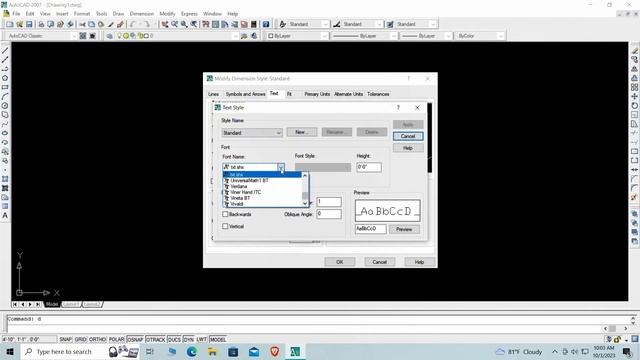The image size is (640, 360).
Task: Tick the Backwards checkbox
Action: point(225,214)
